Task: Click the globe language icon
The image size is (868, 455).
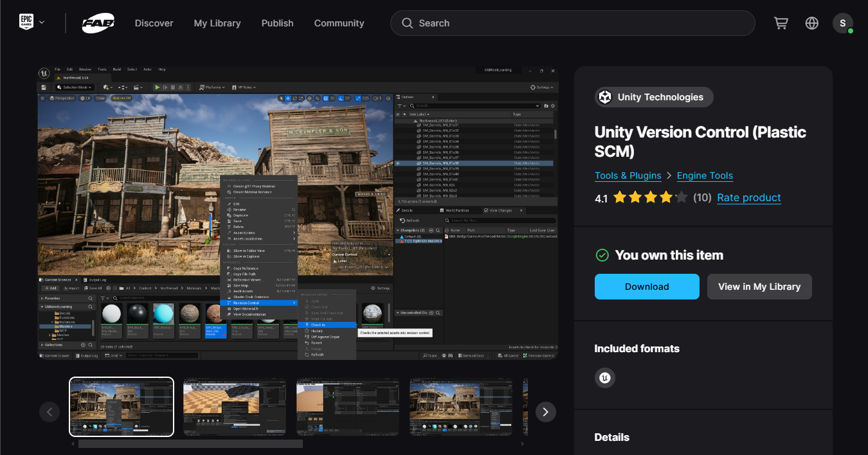Action: (812, 23)
